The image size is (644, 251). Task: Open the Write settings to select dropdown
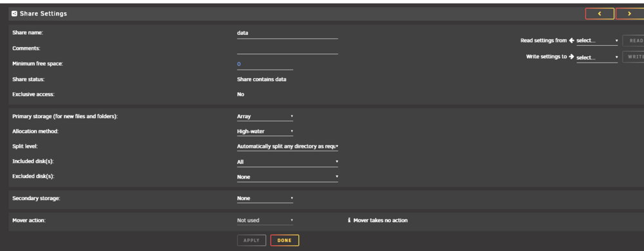tap(597, 57)
